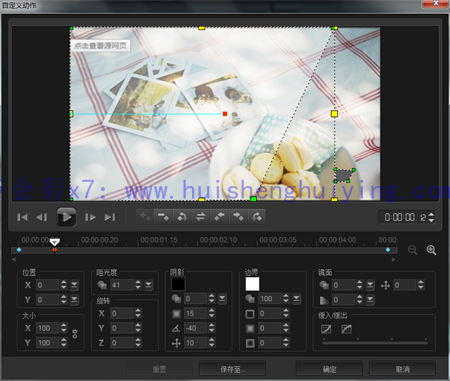Click the reverse keyframes icon
Image resolution: width=450 pixels, height=381 pixels.
tap(182, 217)
